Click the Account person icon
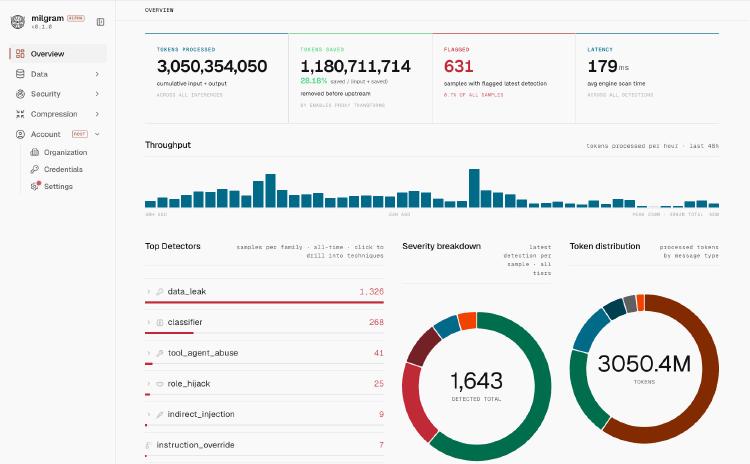 [20, 134]
